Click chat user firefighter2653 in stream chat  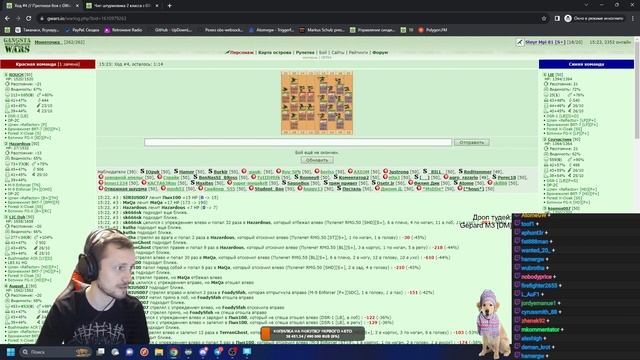539,286
